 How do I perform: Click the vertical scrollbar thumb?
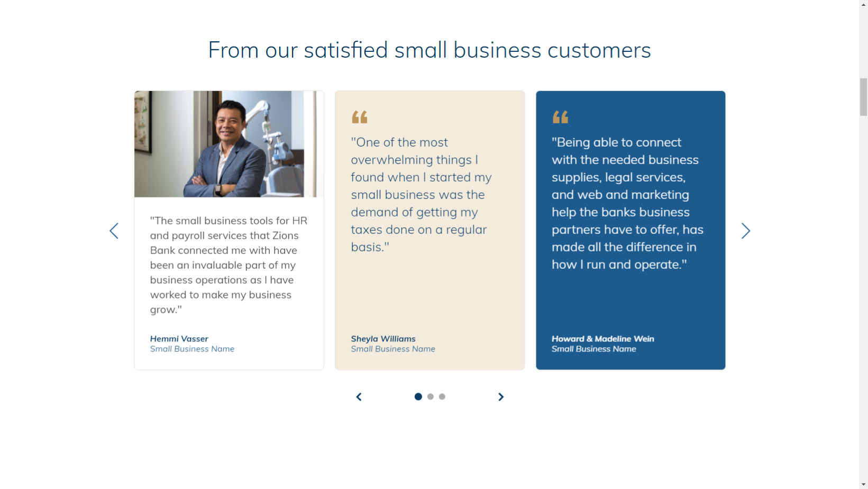coord(863,96)
